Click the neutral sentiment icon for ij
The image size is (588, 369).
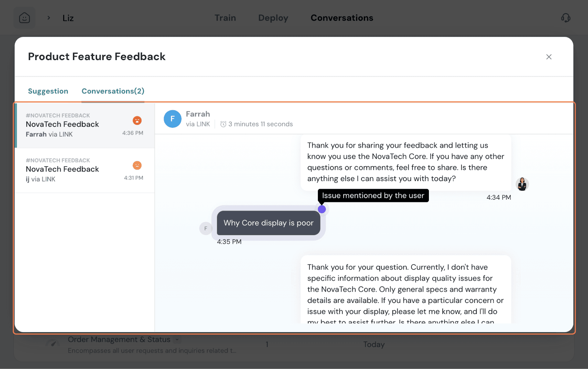(x=137, y=165)
